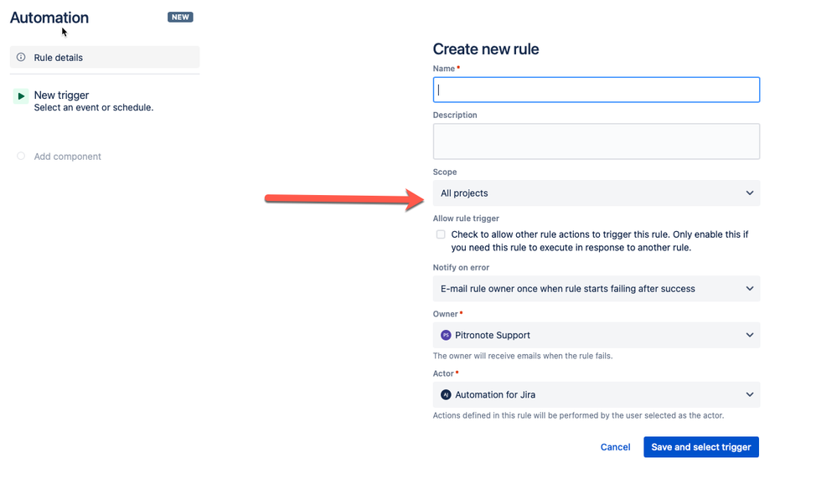Click the Add component circle icon
This screenshot has height=504, width=837.
click(21, 156)
